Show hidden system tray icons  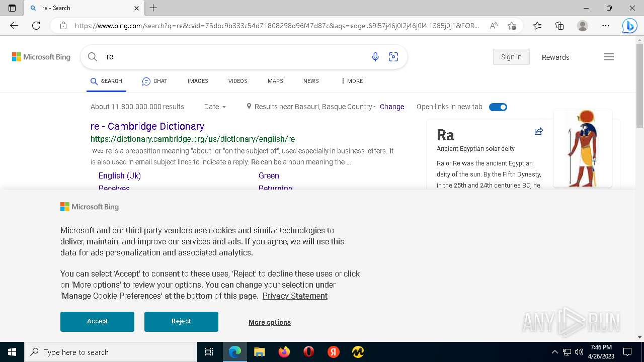(555, 352)
